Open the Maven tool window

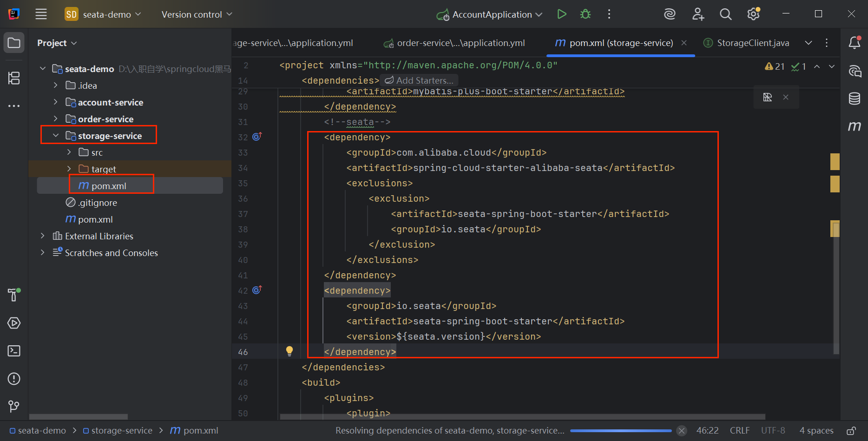coord(855,126)
